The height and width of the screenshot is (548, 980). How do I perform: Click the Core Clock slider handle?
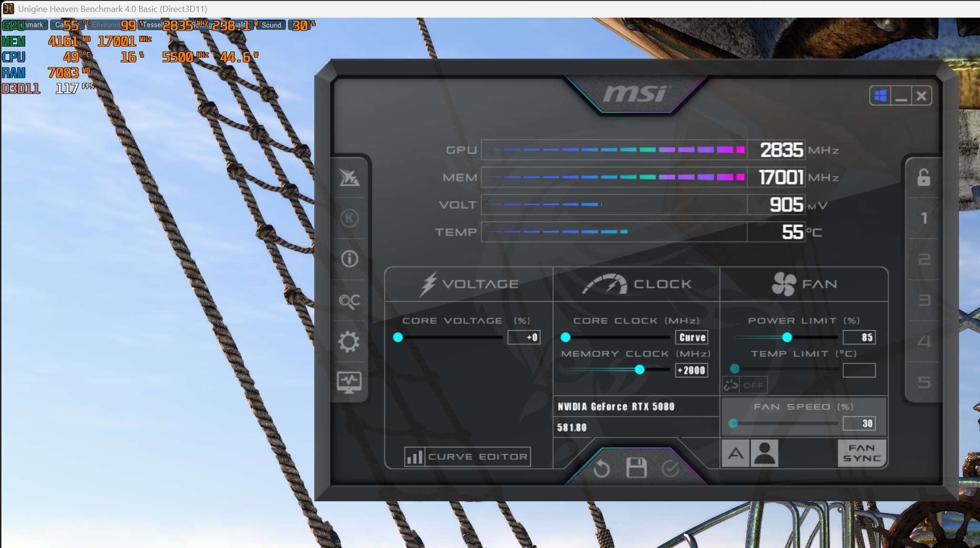pyautogui.click(x=566, y=337)
